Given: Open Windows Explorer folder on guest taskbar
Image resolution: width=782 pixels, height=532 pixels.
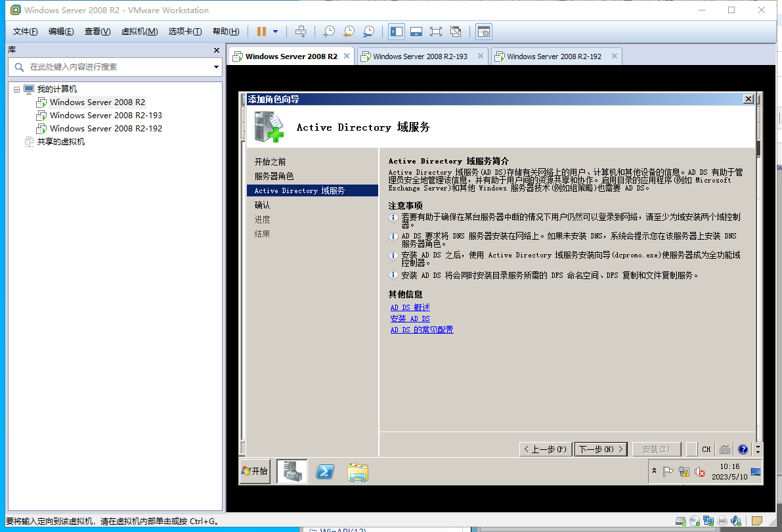Looking at the screenshot, I should tap(358, 472).
